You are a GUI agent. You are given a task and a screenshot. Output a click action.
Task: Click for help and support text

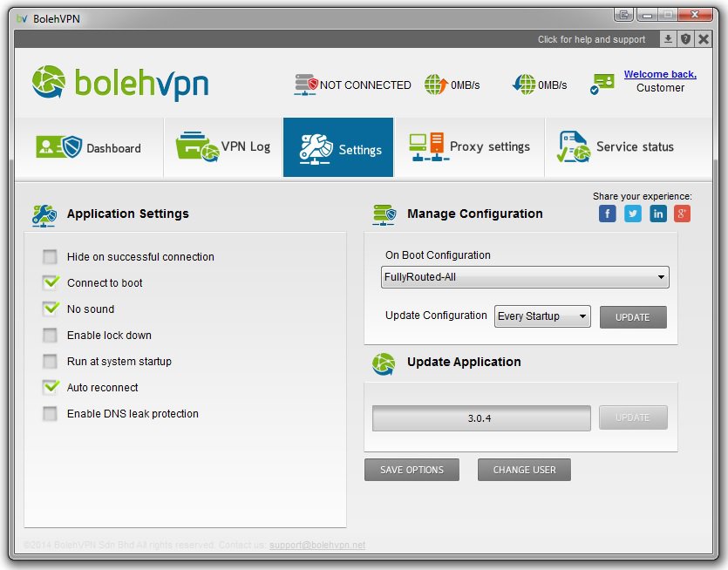[591, 39]
